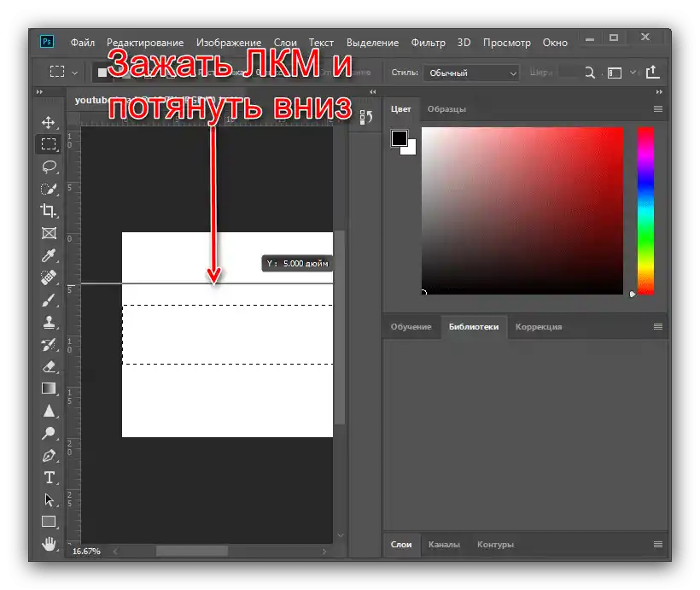Click the share export icon

[653, 72]
